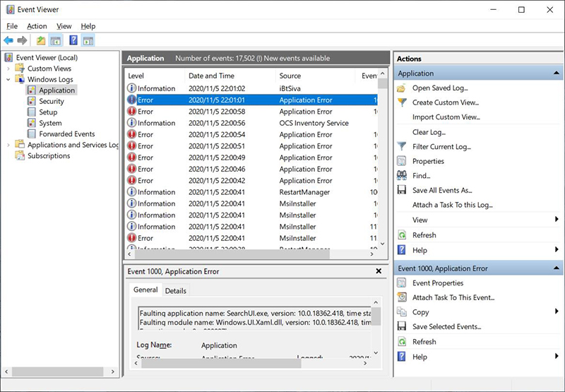Sort events by Date and Time column
This screenshot has width=565, height=392.
tap(211, 76)
